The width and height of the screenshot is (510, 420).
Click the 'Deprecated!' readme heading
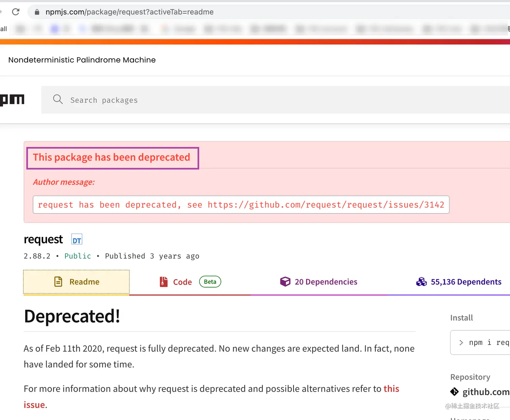pyautogui.click(x=72, y=316)
